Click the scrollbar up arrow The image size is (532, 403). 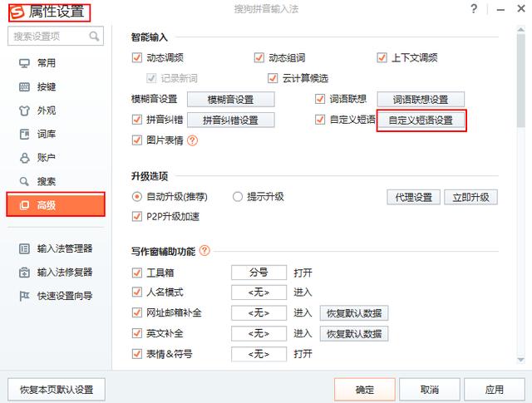coord(521,30)
